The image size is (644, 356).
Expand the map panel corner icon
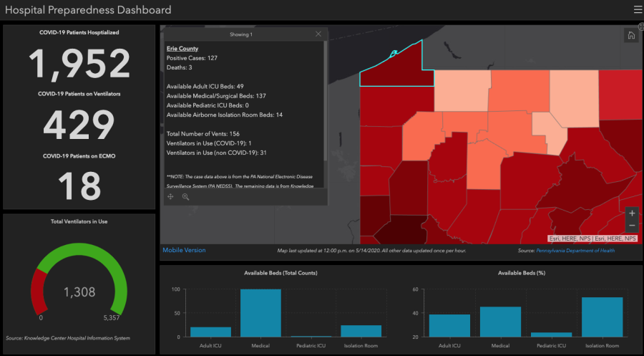click(x=641, y=27)
